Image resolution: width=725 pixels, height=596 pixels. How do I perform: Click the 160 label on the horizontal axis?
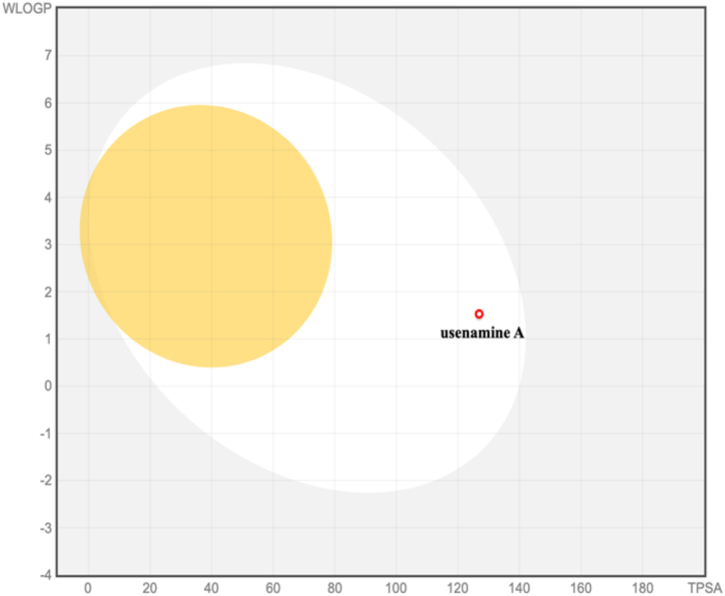point(580,587)
